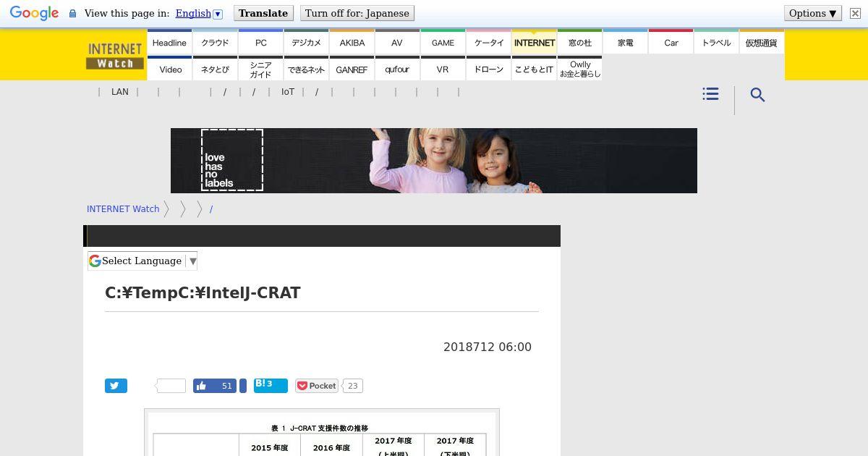Open the PC tab
The width and height of the screenshot is (868, 456).
260,43
